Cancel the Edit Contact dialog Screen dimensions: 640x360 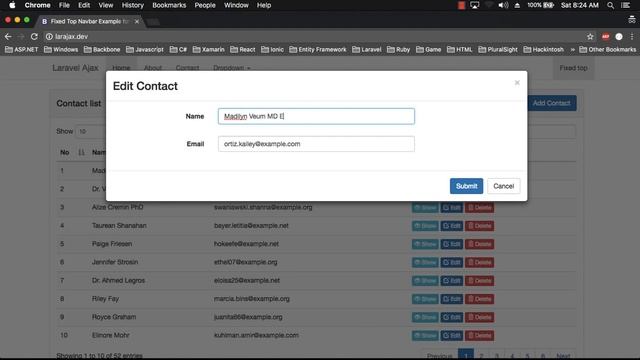503,186
